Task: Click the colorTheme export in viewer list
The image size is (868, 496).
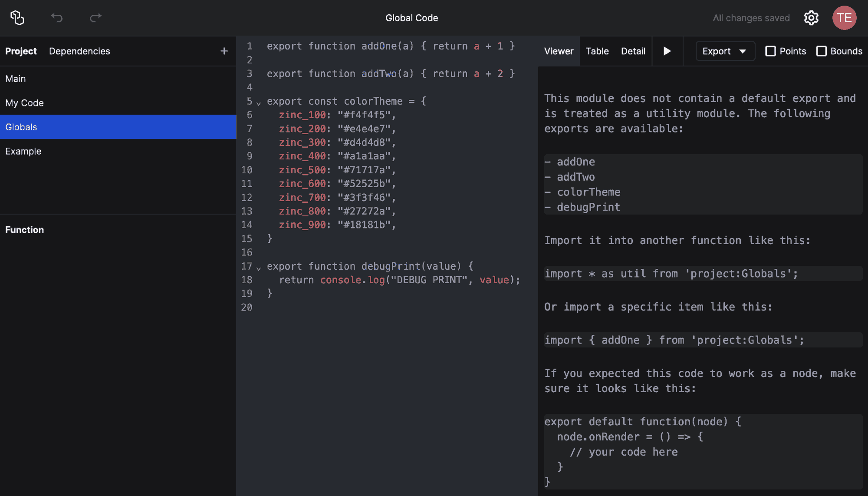Action: tap(589, 192)
